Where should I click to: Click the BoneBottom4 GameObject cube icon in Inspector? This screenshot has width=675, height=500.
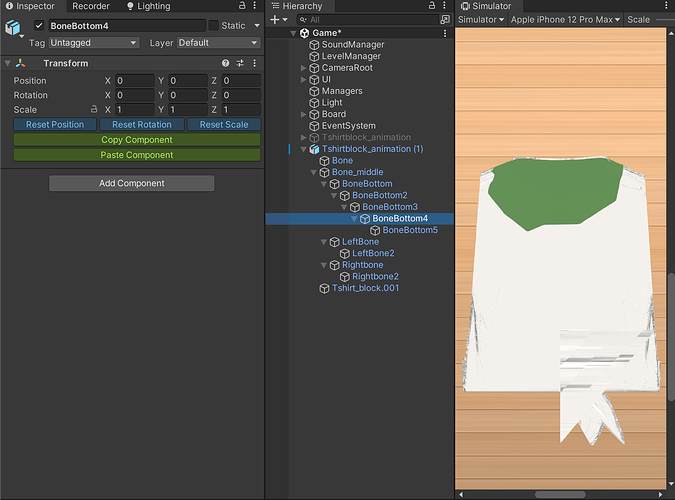tap(12, 28)
